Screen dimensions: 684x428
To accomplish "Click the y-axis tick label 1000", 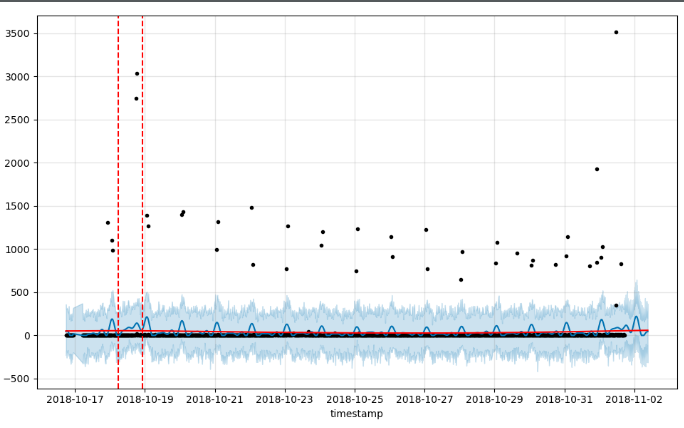I will pos(17,249).
